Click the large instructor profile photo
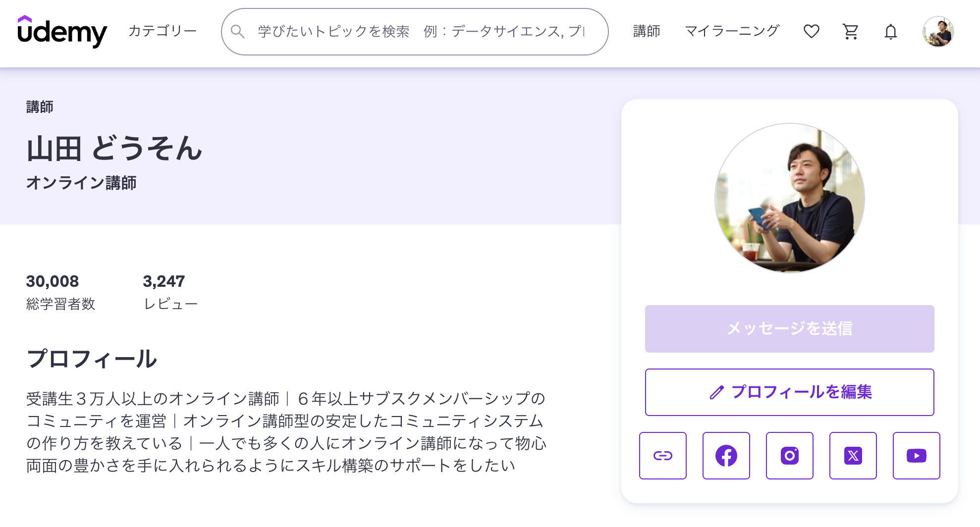Image resolution: width=980 pixels, height=527 pixels. [x=790, y=198]
